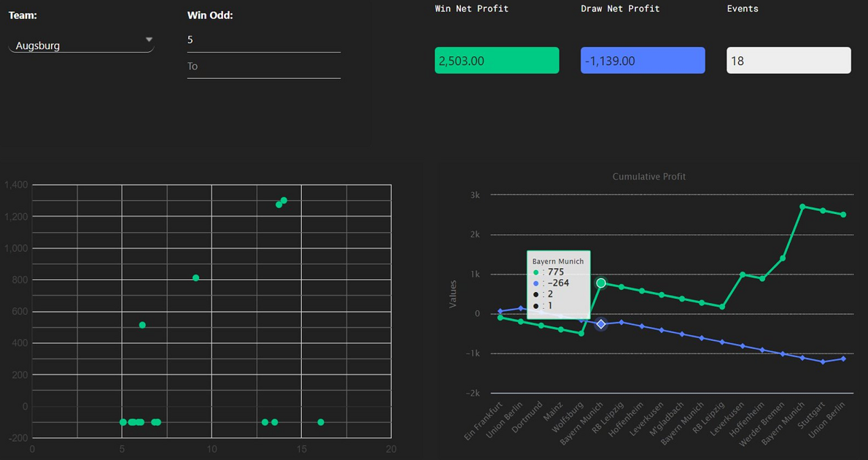Click green line point above Ein Frankfurt
The height and width of the screenshot is (460, 868).
[x=500, y=318]
